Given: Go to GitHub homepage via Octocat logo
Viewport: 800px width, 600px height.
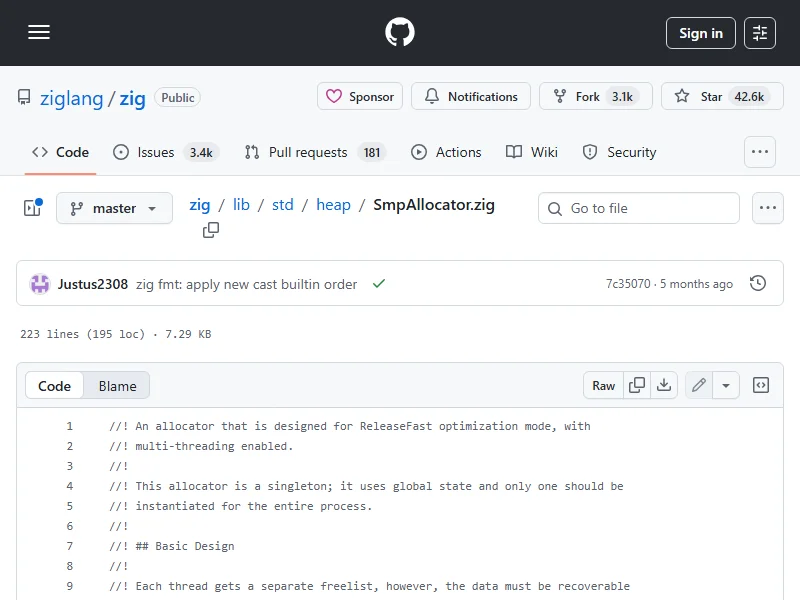Looking at the screenshot, I should point(400,33).
